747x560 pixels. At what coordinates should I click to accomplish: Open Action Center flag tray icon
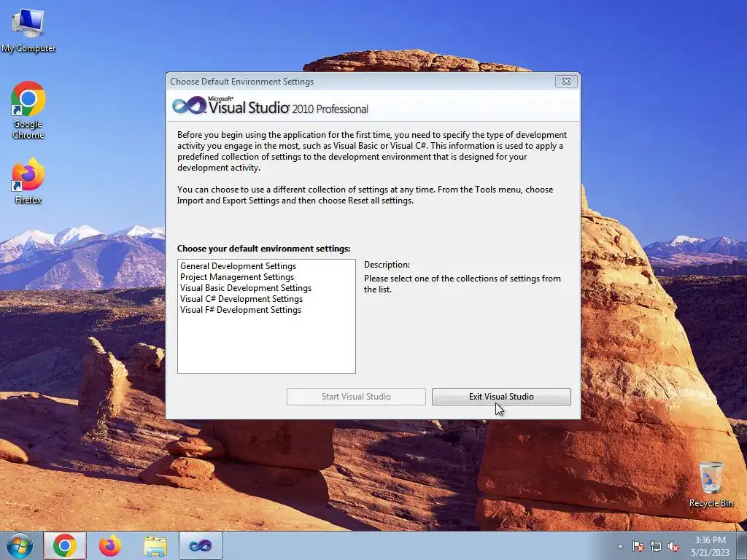[x=638, y=546]
